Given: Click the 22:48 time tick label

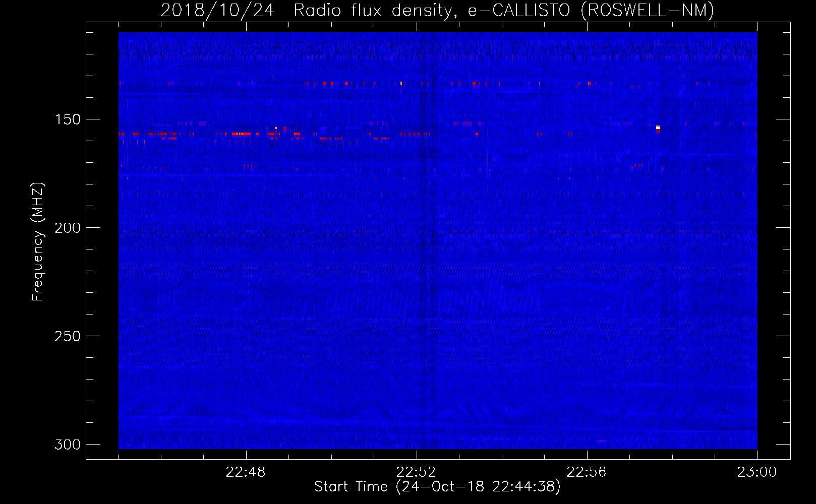Looking at the screenshot, I should pyautogui.click(x=246, y=472).
